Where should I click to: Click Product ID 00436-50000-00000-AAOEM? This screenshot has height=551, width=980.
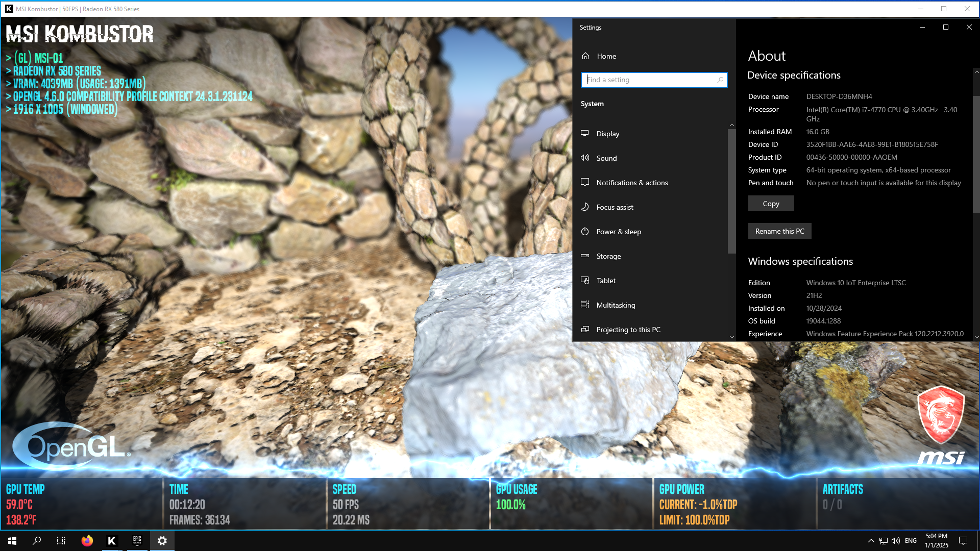pos(851,157)
